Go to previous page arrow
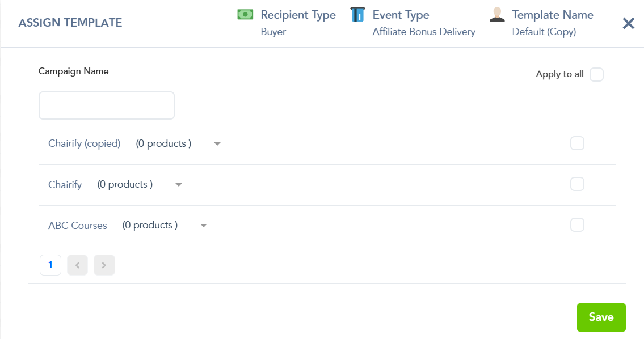644x339 pixels. (x=77, y=265)
